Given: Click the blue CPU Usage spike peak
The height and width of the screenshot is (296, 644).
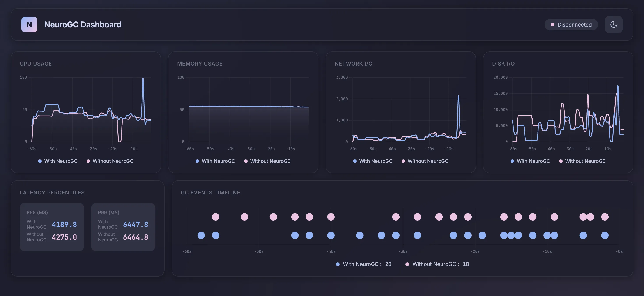Looking at the screenshot, I should (x=143, y=78).
